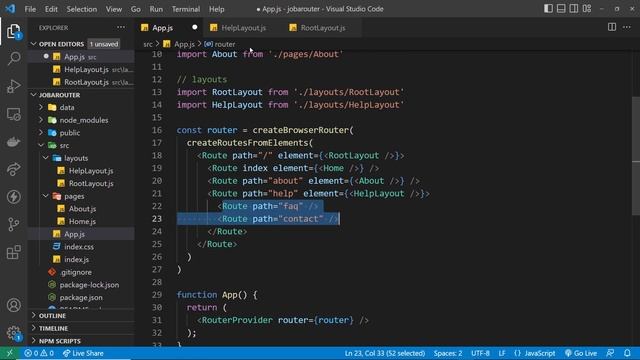
Task: Open the Docker view icon
Action: pos(13,142)
